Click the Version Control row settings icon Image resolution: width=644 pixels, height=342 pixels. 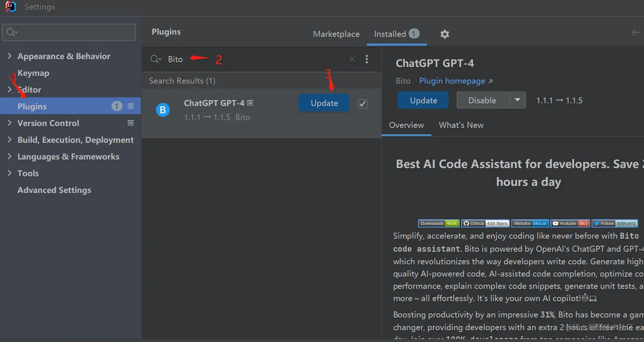click(x=131, y=123)
